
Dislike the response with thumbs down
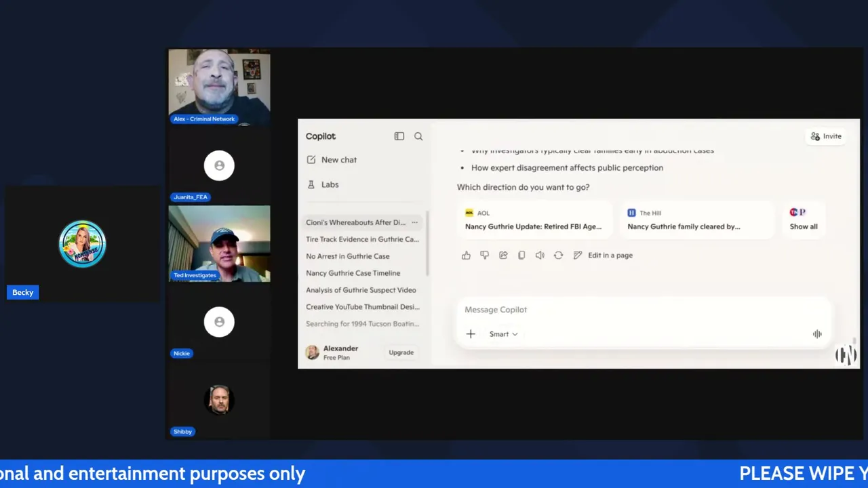[484, 256]
